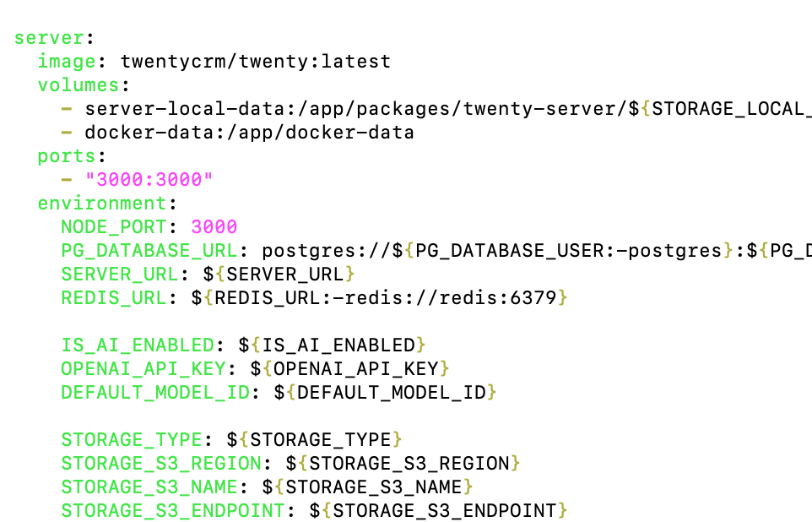Select the STORAGE_S3_REGION key name

(x=161, y=464)
